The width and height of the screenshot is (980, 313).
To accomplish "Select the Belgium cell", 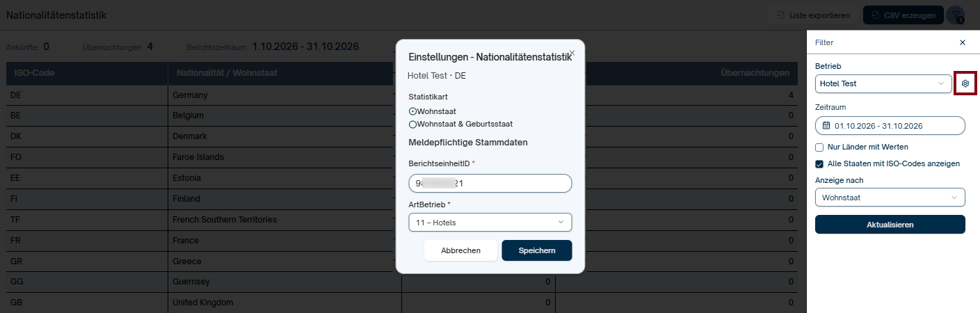I will tap(284, 115).
